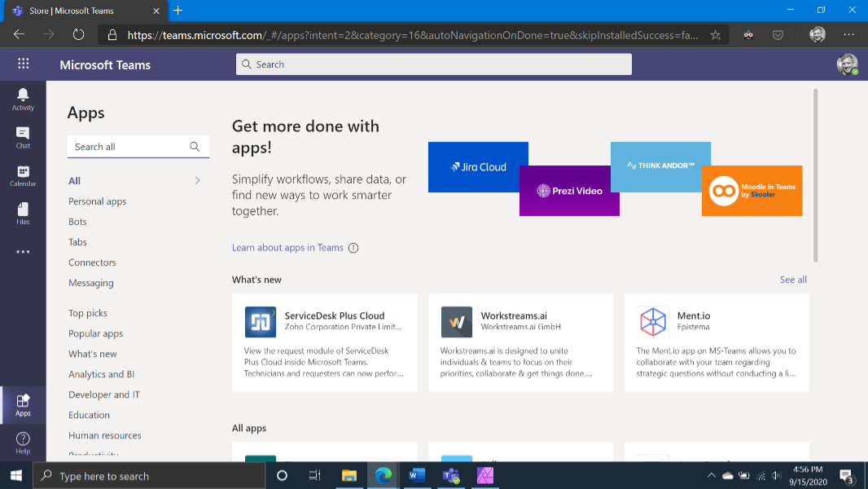Open Help in the left rail
Viewport: 868px width, 489px height.
coord(23,443)
